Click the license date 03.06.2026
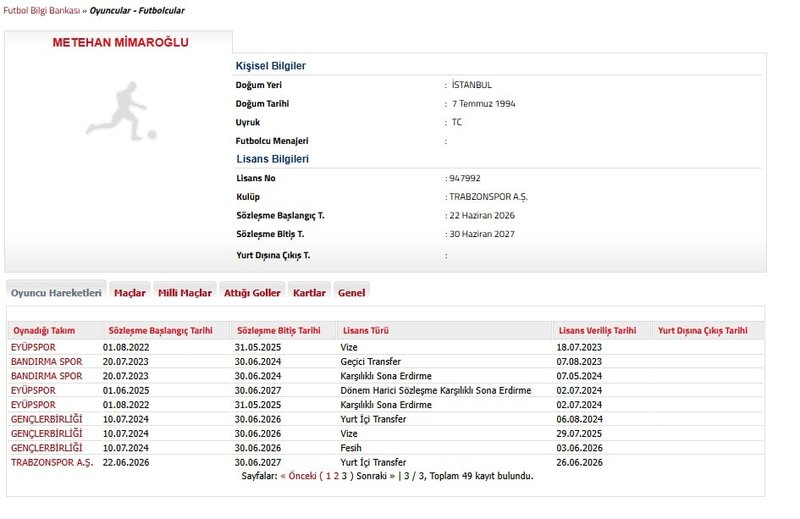The image size is (800, 519). [x=580, y=448]
